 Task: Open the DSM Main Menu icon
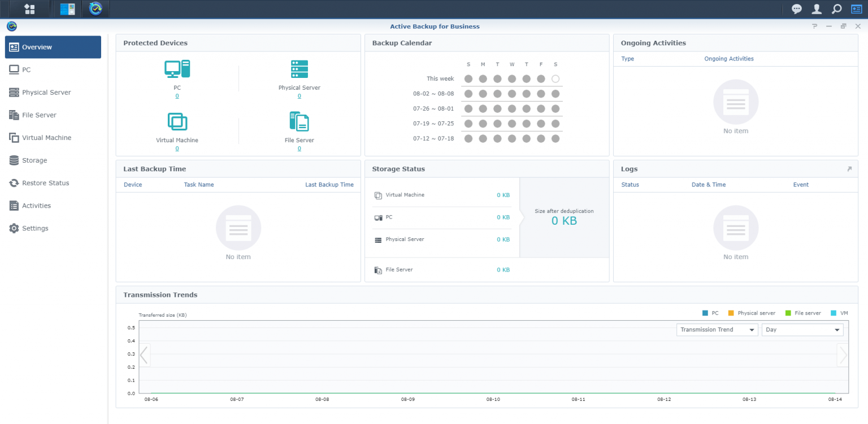pyautogui.click(x=29, y=9)
